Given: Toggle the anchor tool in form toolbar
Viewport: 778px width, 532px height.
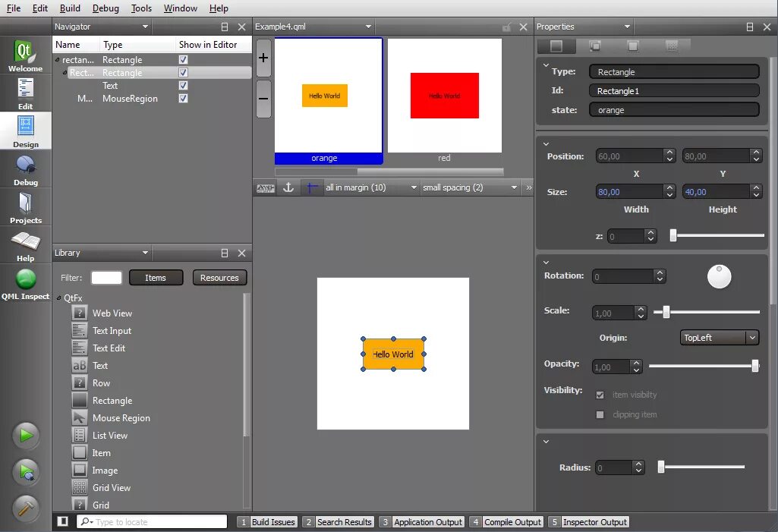Looking at the screenshot, I should click(288, 187).
